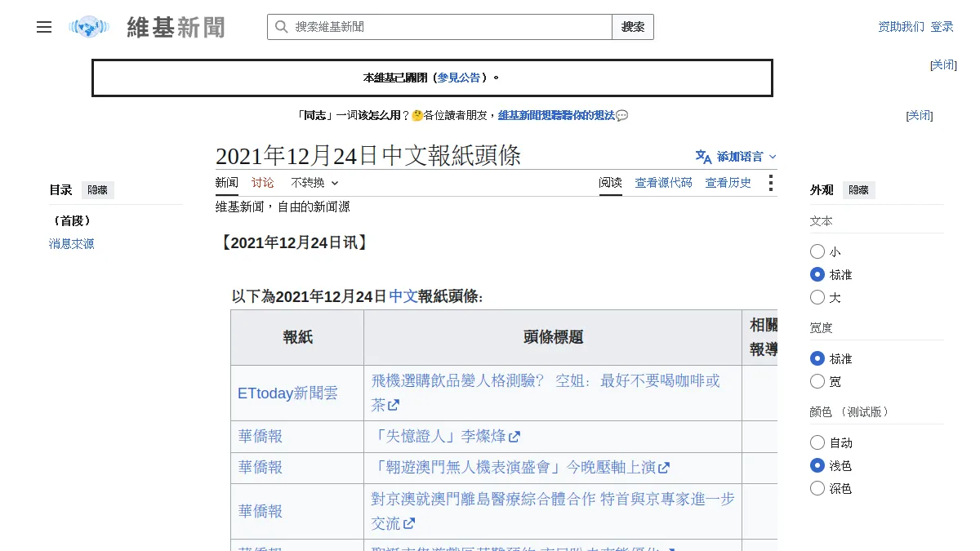Open the 查看源代码 tab
980x551 pixels.
tap(664, 183)
